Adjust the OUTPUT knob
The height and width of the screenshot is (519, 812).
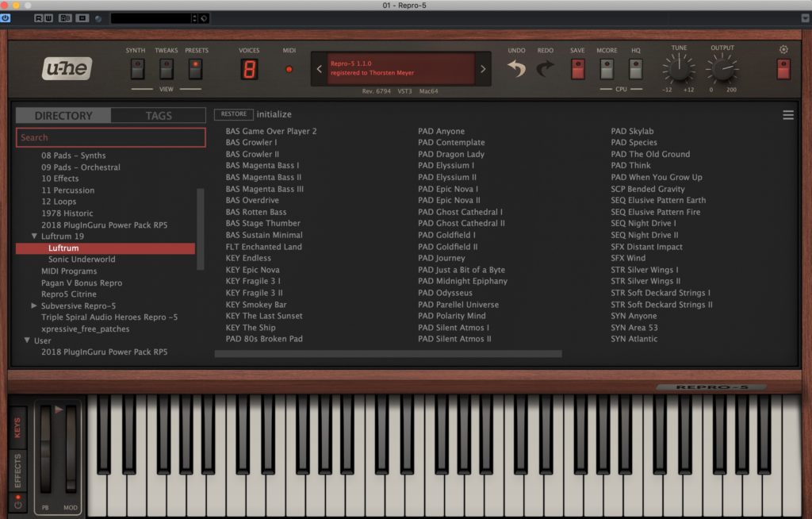pos(722,69)
